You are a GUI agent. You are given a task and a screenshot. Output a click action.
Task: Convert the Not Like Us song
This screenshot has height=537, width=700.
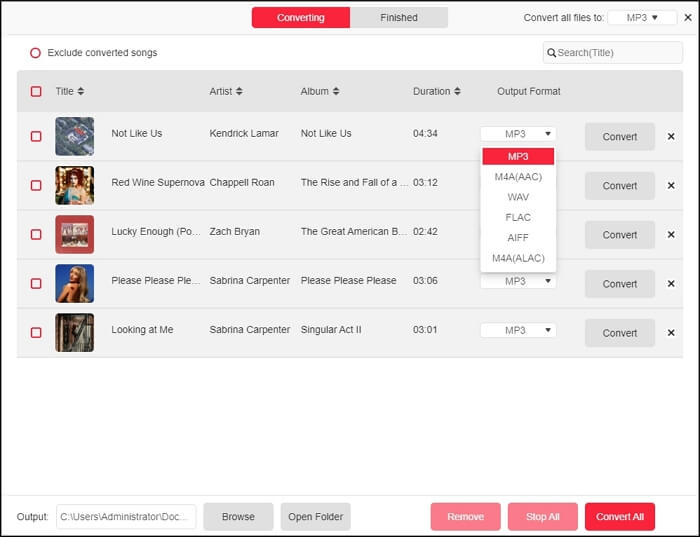click(x=620, y=137)
